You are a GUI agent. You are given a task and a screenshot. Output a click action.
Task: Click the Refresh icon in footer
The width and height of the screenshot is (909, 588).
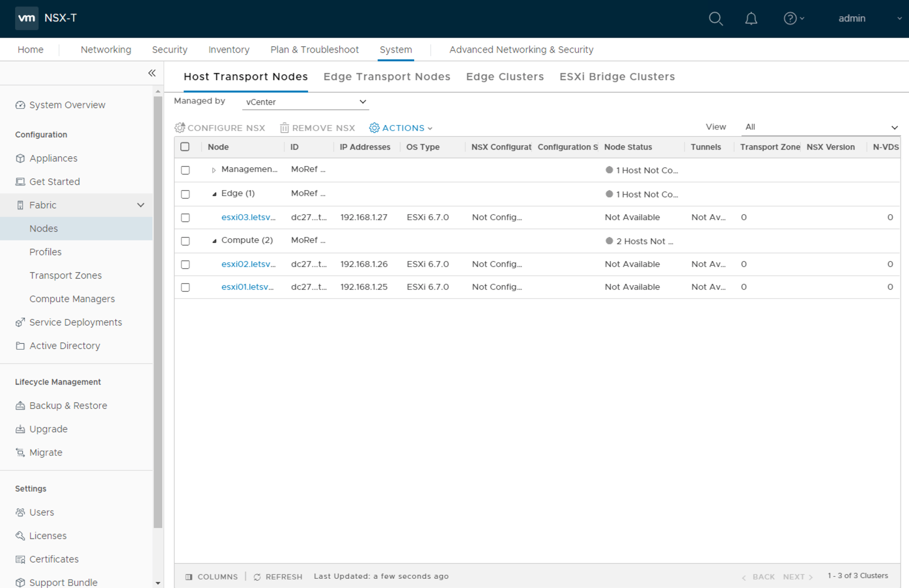tap(257, 577)
